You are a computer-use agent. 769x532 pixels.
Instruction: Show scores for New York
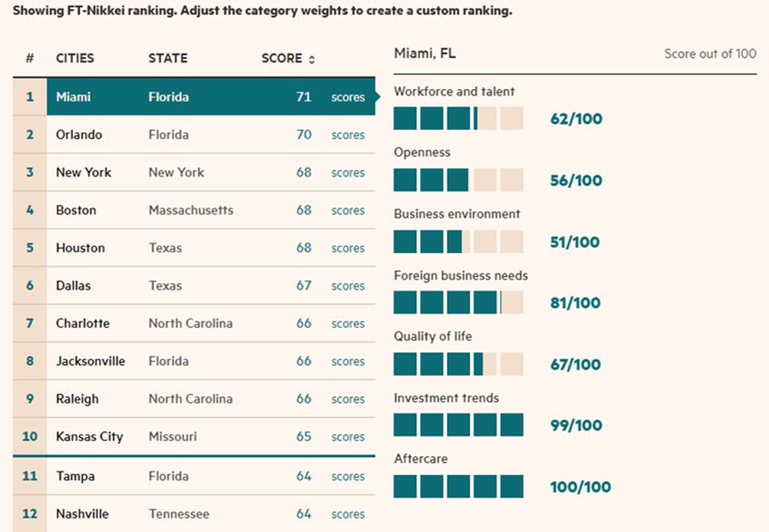point(348,173)
